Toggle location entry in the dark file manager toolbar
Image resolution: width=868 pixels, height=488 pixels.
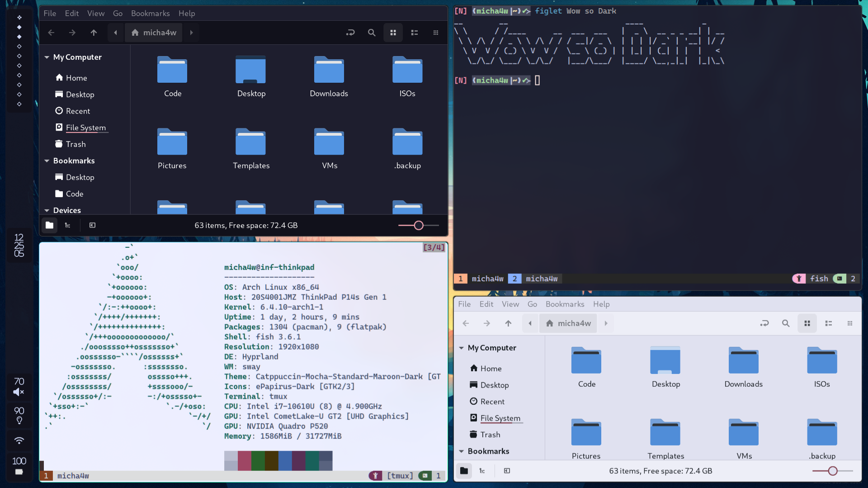click(350, 33)
